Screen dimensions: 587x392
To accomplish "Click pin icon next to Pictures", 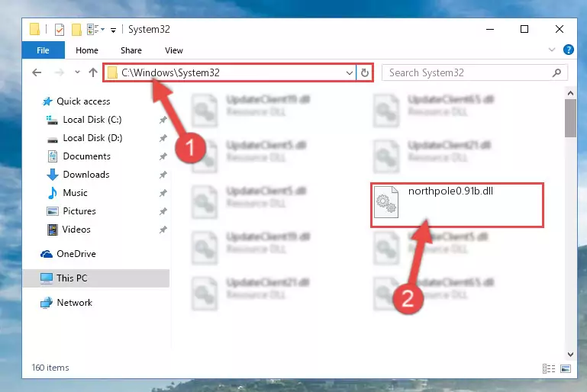I will 163,211.
